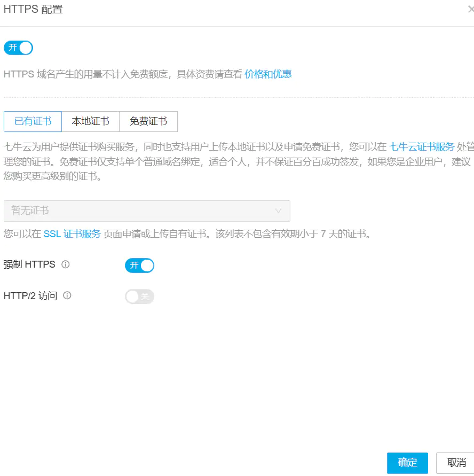This screenshot has width=474, height=476.
Task: Switch to the 本地证书 tab
Action: pos(90,121)
